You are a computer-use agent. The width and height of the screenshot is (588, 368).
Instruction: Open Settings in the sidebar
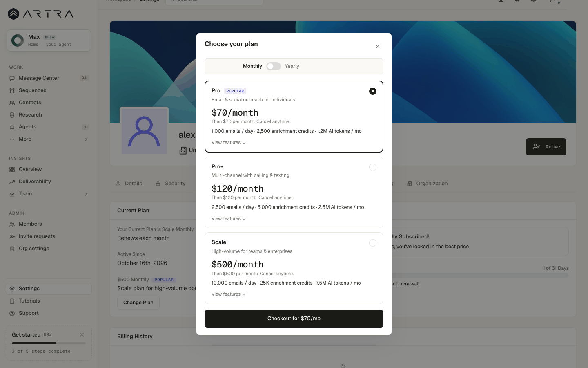click(x=49, y=289)
